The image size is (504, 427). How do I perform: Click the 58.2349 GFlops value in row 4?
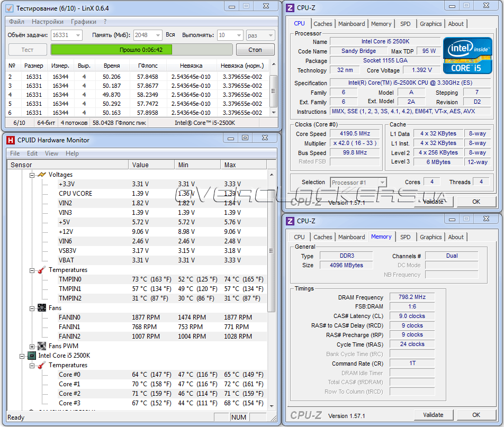[148, 95]
